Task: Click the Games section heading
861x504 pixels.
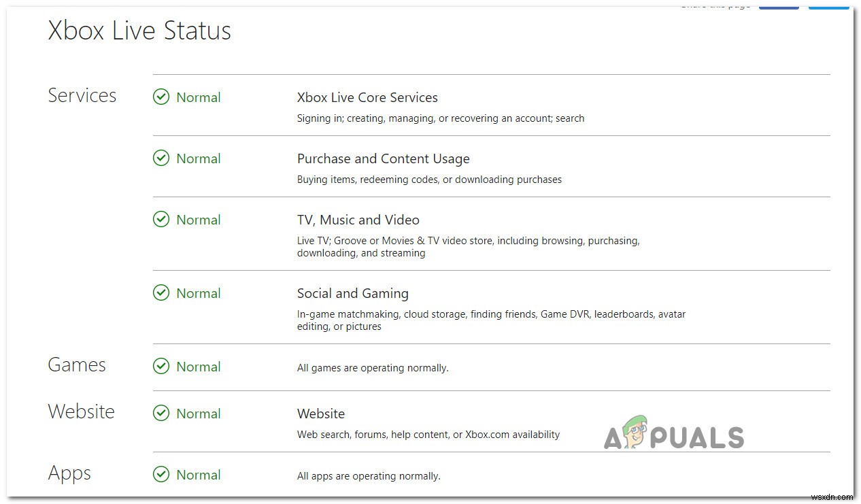Action: coord(77,365)
